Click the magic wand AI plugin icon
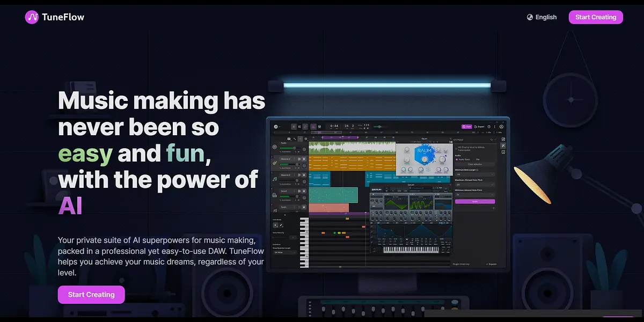The width and height of the screenshot is (644, 322). click(x=503, y=146)
